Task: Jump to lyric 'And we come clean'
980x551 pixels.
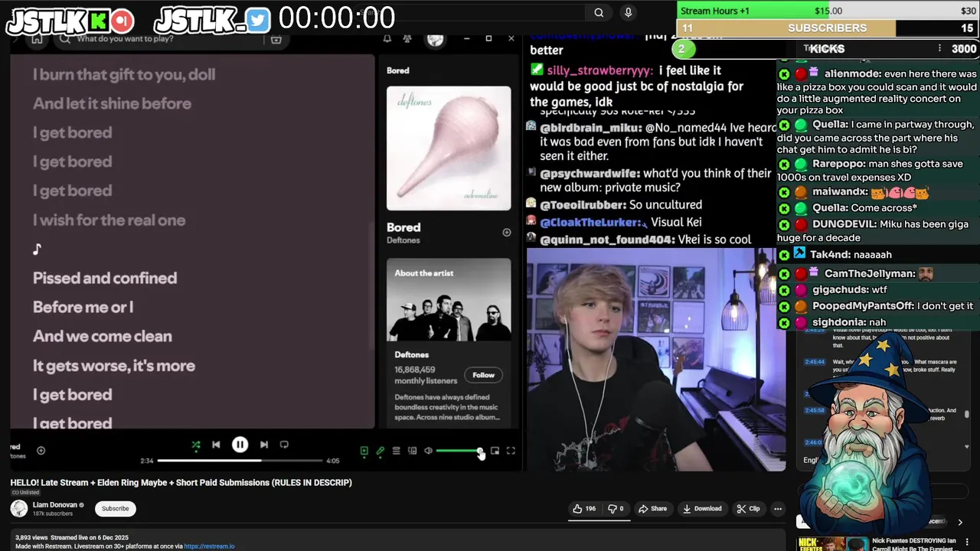Action: [x=103, y=336]
